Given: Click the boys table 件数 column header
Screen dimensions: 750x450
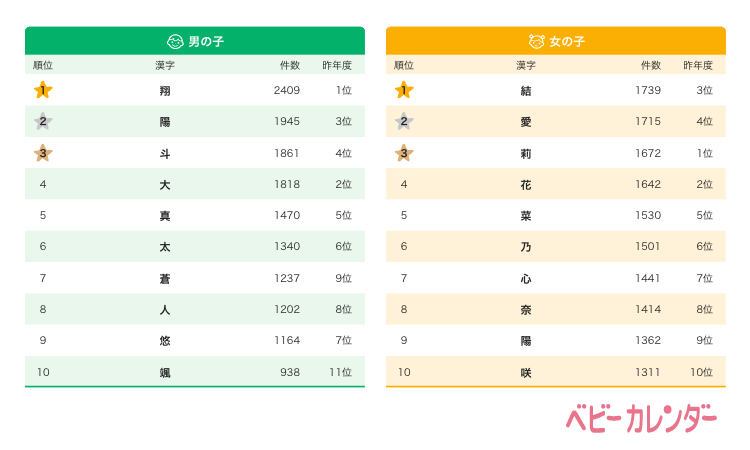Looking at the screenshot, I should pos(289,65).
